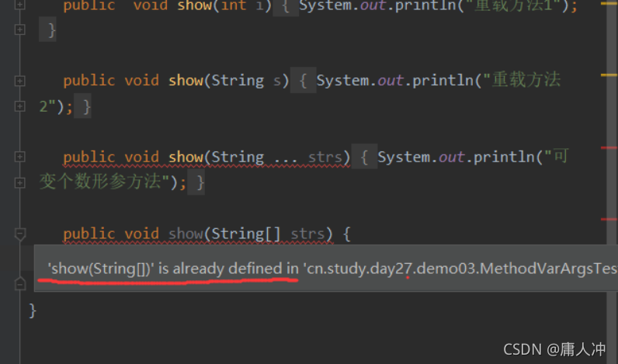The width and height of the screenshot is (618, 364).
Task: Click 'int' type in show(int i)
Action: pos(234,5)
